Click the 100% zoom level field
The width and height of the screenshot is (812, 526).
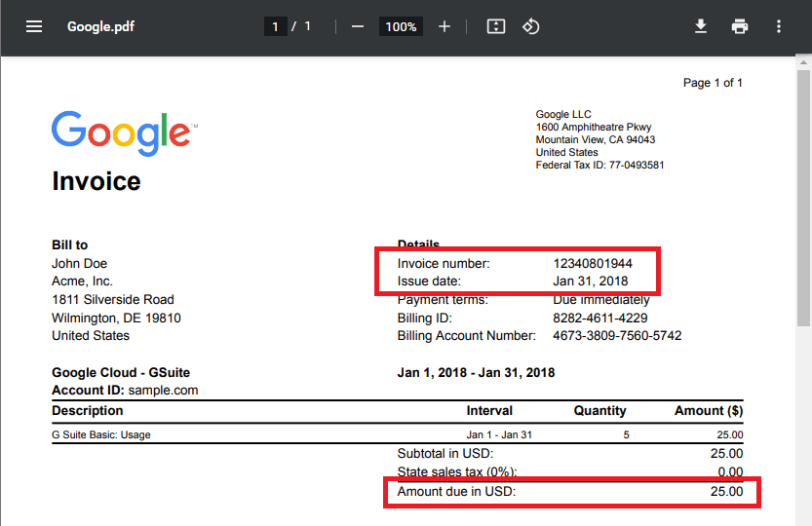click(401, 26)
